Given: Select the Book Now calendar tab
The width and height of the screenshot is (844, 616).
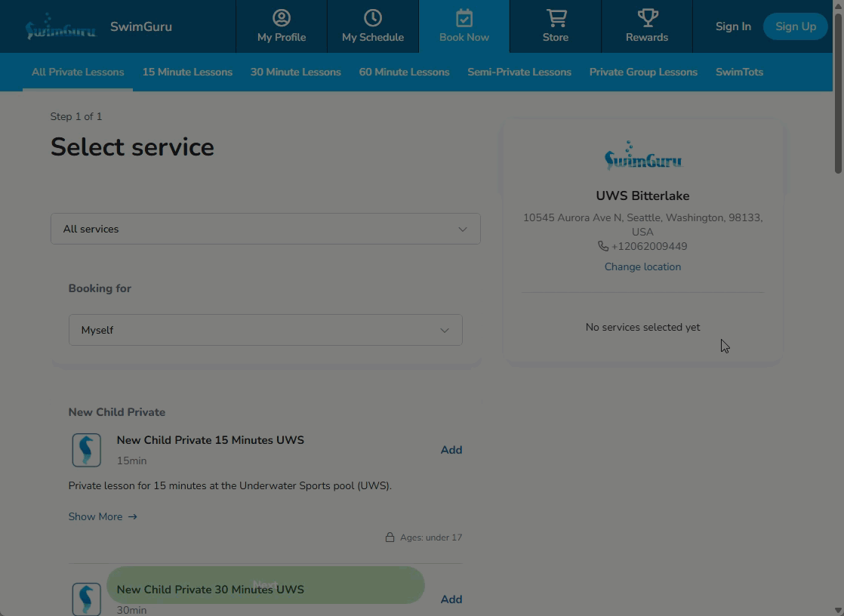Looking at the screenshot, I should pos(464,26).
